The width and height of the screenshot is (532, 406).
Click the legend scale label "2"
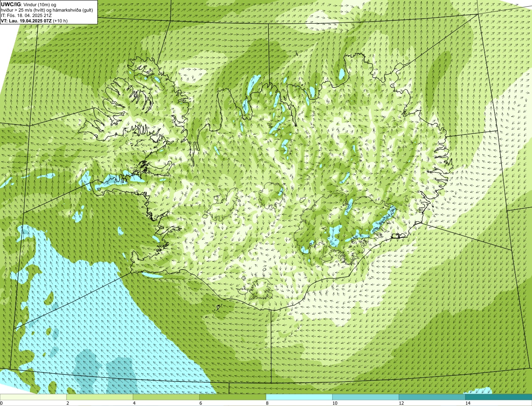[67, 403]
